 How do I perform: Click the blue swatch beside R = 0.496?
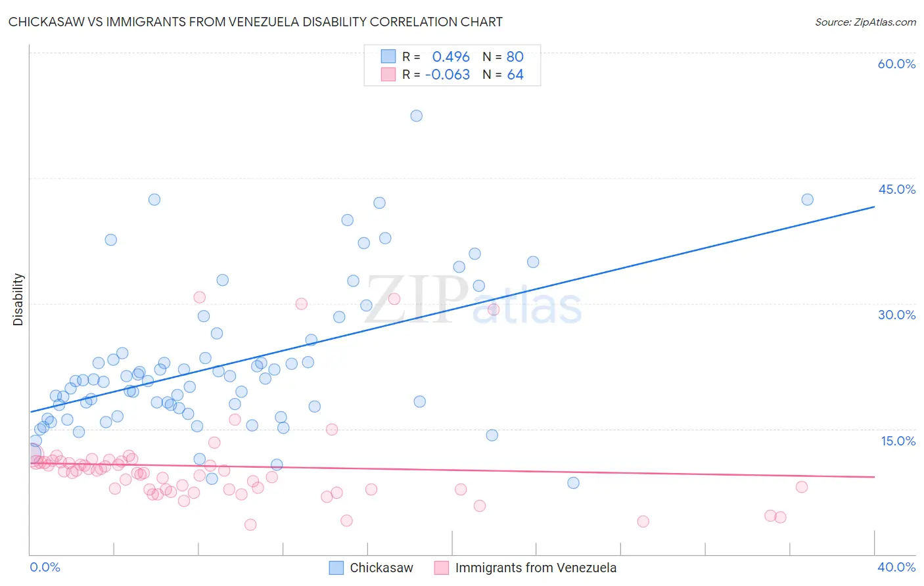(x=388, y=56)
